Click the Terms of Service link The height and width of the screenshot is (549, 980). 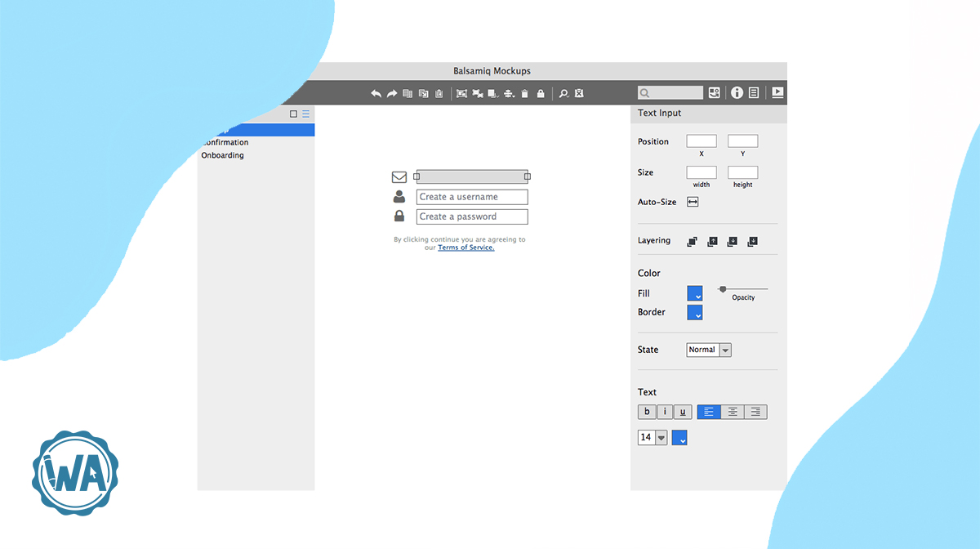(465, 248)
